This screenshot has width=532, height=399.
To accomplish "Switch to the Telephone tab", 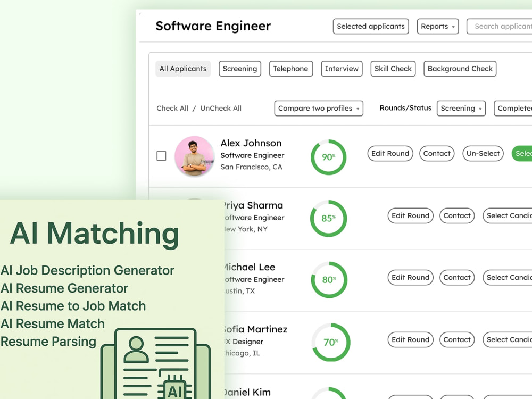I will click(x=291, y=69).
